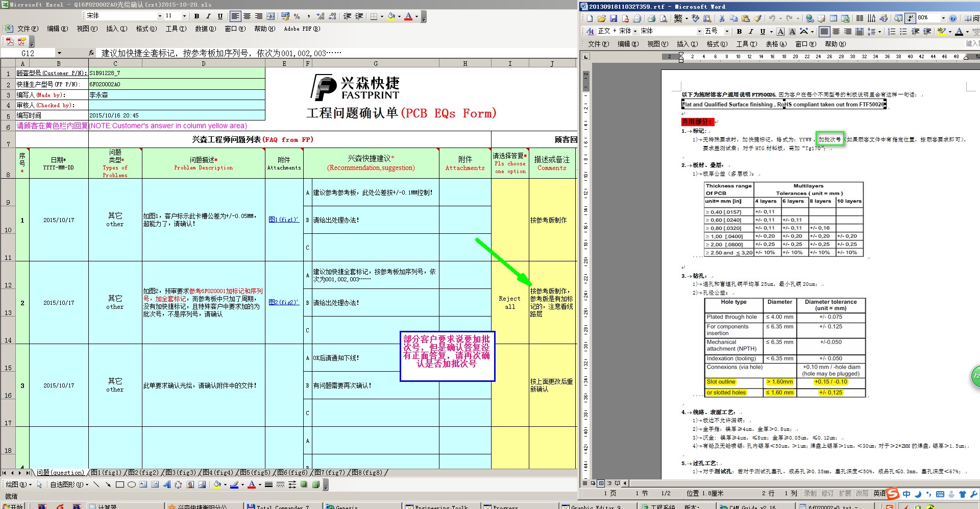Open Excel borders dropdown arrow
Image resolution: width=980 pixels, height=509 pixels.
[x=382, y=16]
